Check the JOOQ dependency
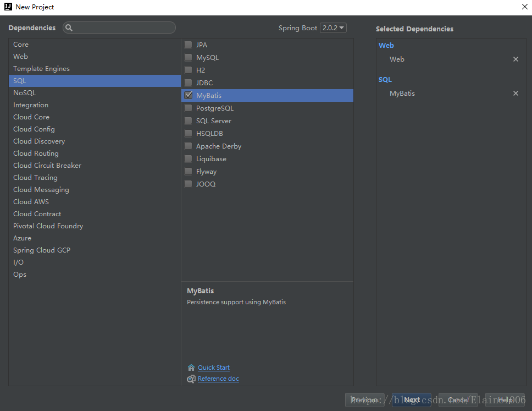The height and width of the screenshot is (411, 532). (x=189, y=184)
